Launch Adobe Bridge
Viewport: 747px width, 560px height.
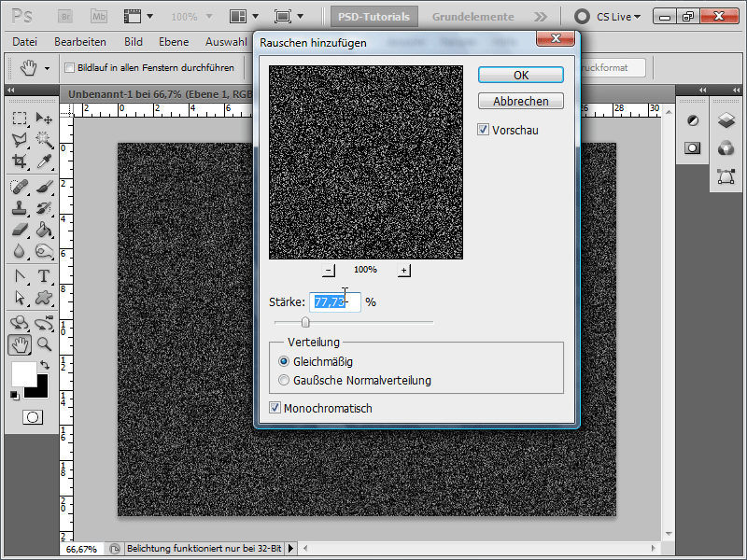pyautogui.click(x=65, y=17)
